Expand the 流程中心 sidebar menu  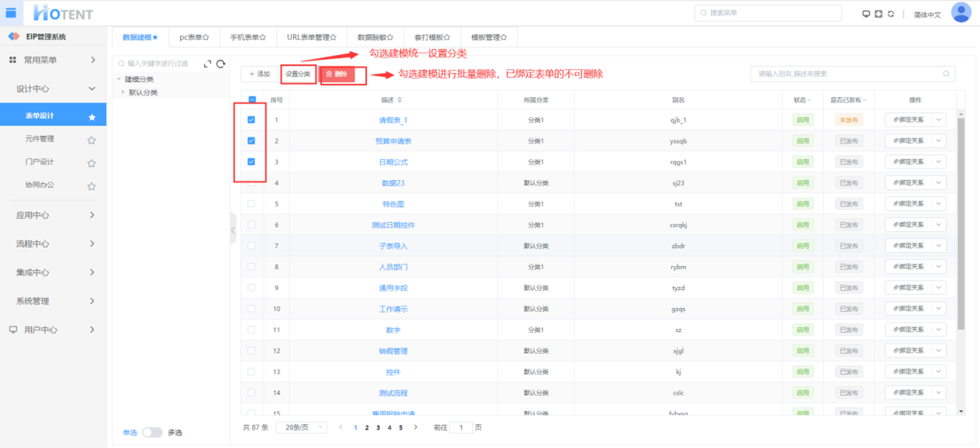(53, 244)
